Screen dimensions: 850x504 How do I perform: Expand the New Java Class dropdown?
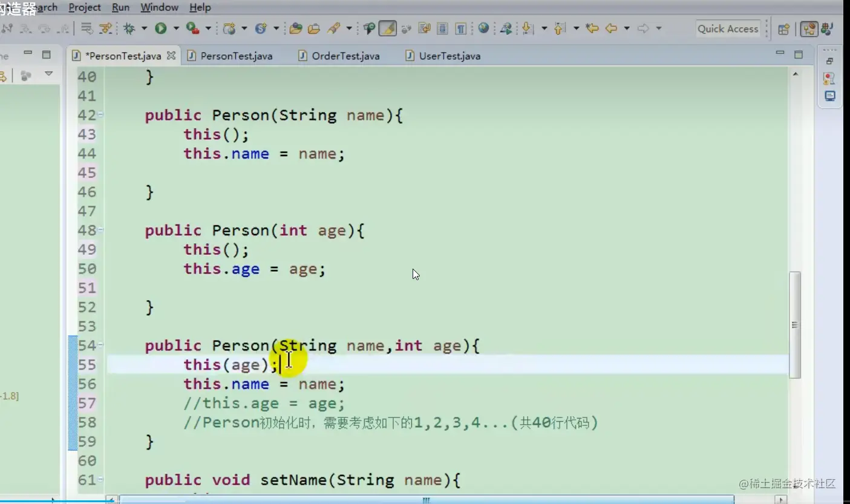pos(276,28)
